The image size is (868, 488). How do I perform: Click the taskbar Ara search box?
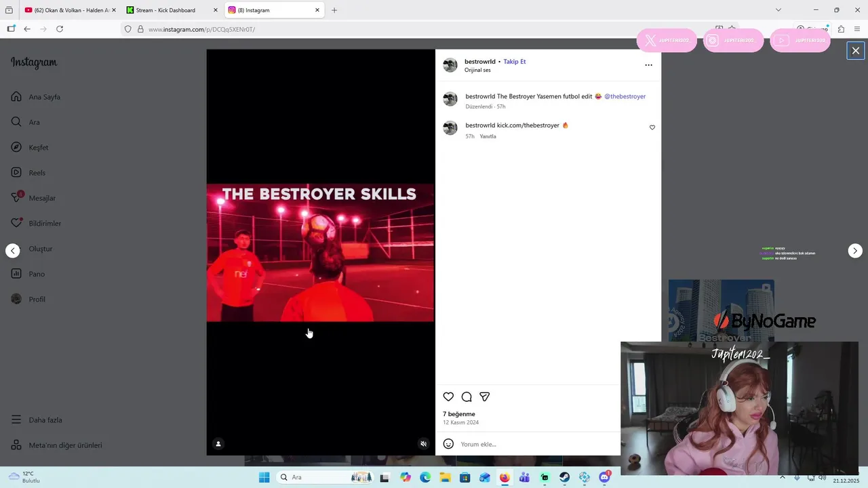coord(325,477)
